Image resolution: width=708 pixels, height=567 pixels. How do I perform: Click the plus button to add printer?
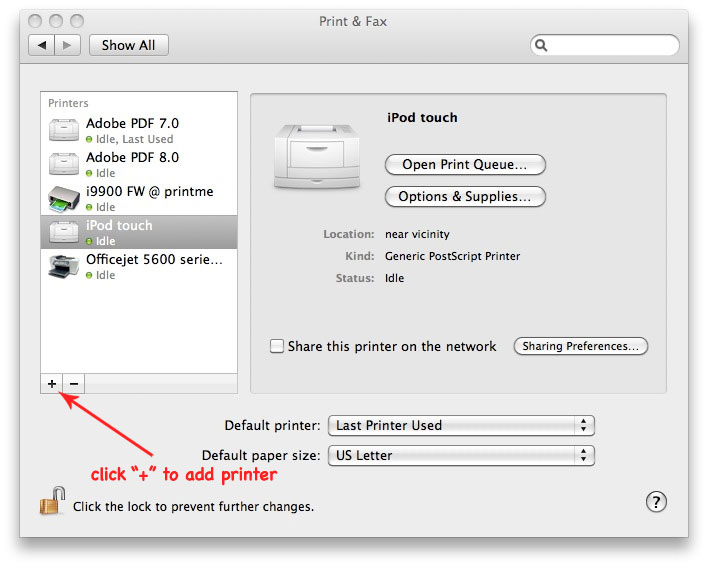pyautogui.click(x=51, y=384)
